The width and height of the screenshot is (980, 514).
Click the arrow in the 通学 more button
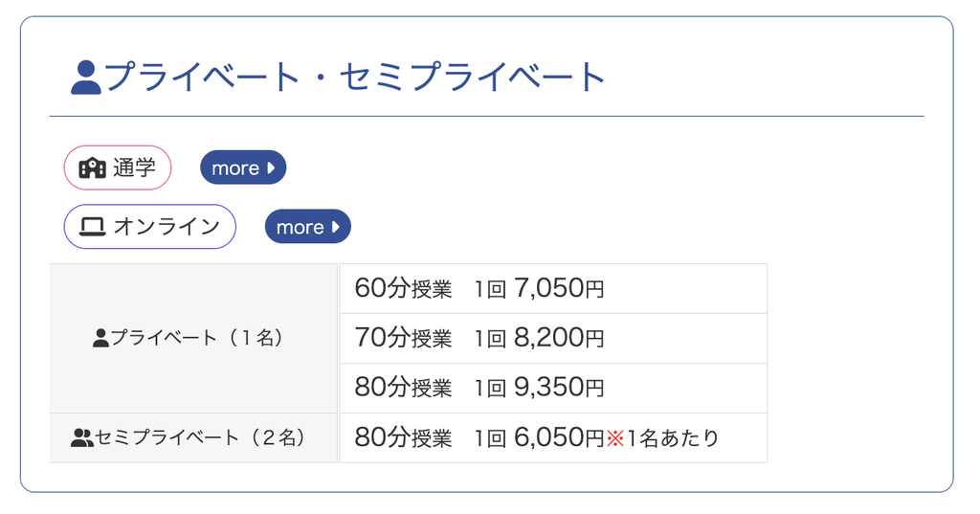(271, 168)
